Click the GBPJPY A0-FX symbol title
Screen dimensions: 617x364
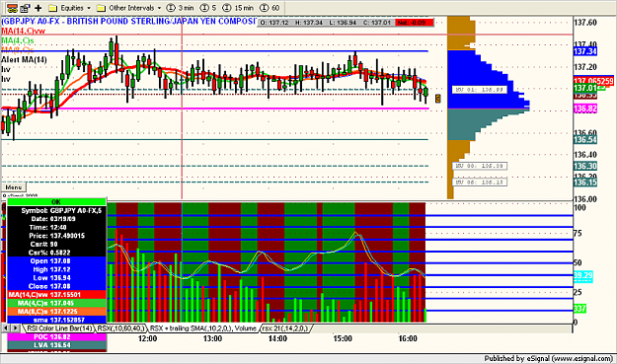(x=128, y=22)
